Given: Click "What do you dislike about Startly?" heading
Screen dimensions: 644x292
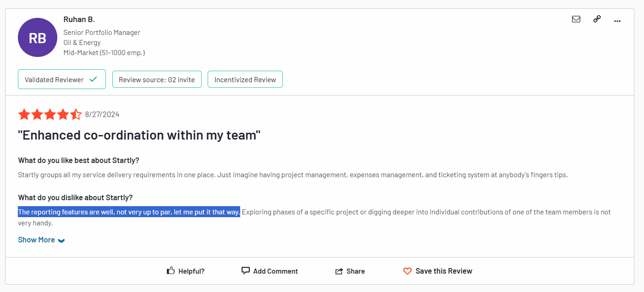Looking at the screenshot, I should tap(75, 197).
